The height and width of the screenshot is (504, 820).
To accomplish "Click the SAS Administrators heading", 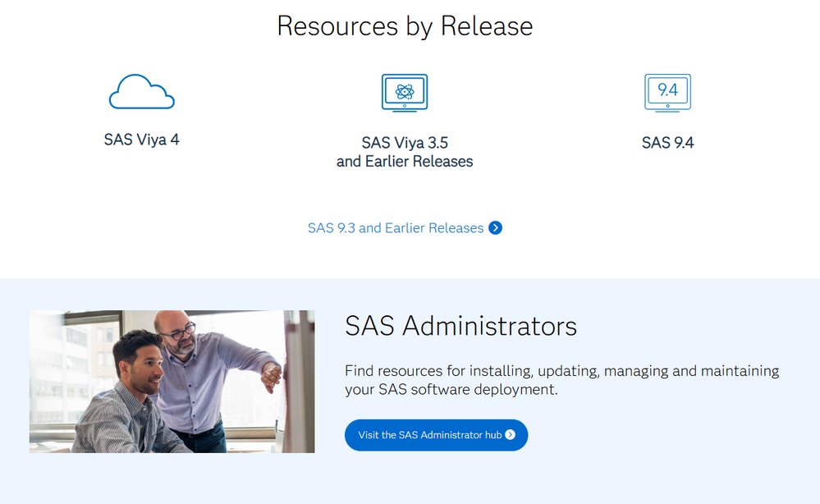I will pos(460,326).
